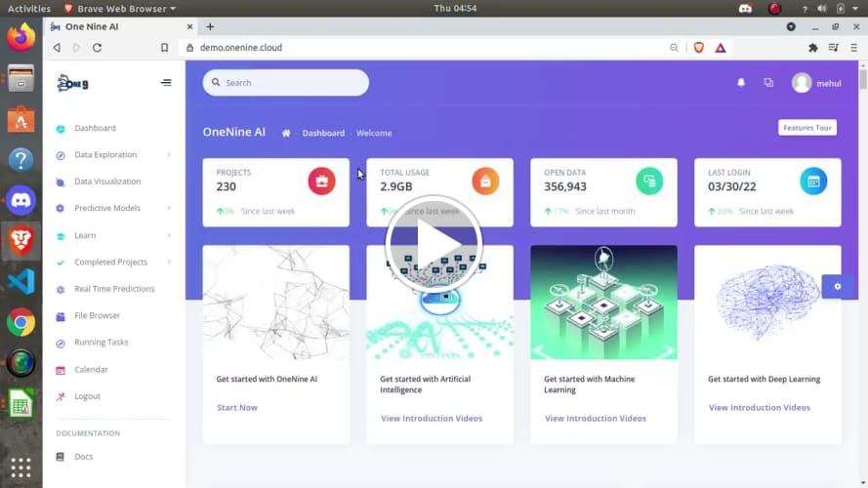Viewport: 868px width, 488px height.
Task: Open the Brave main menu
Action: [853, 48]
